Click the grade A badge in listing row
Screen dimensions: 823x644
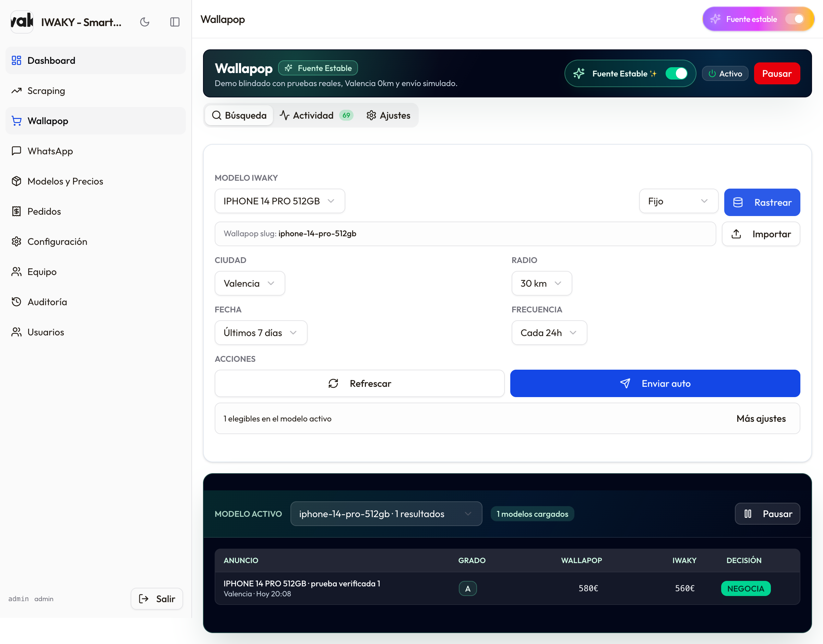(x=467, y=588)
